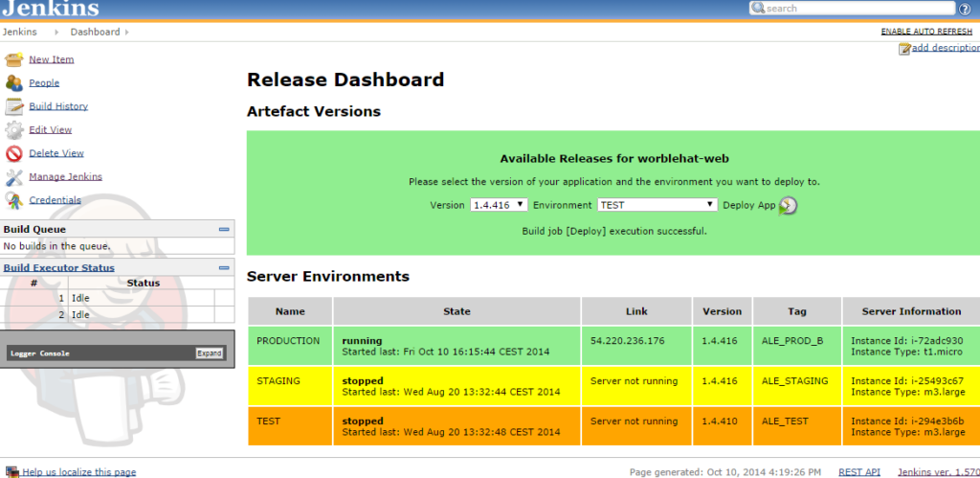
Task: Click the Manage Jenkins tools icon
Action: [x=13, y=177]
